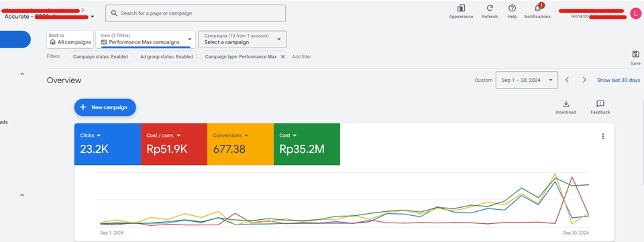Click the search magnifier icon

click(114, 13)
